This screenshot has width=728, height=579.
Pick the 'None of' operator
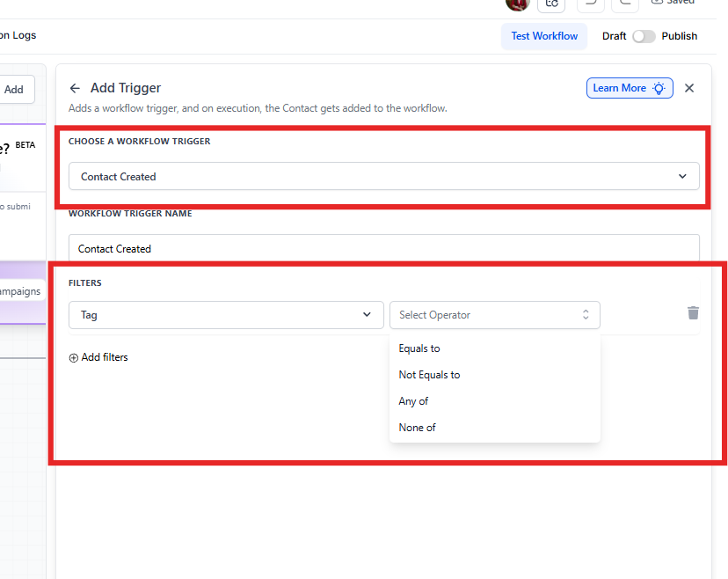494,428
